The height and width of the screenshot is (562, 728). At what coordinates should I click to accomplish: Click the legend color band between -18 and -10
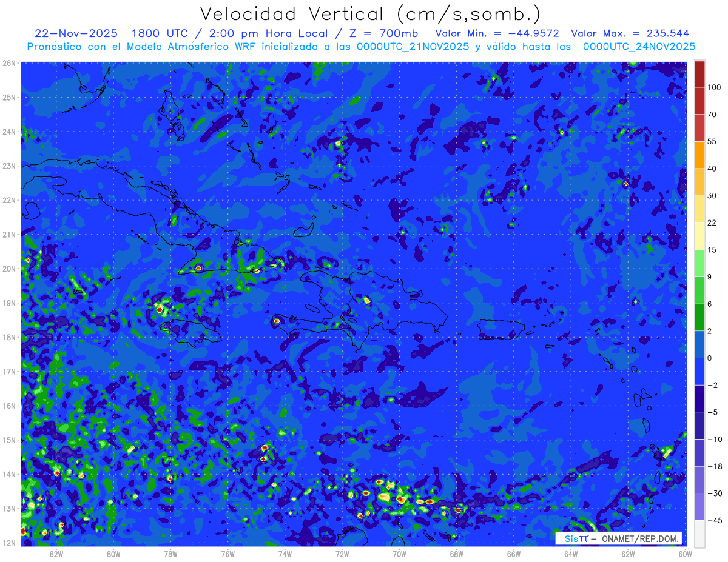point(699,452)
